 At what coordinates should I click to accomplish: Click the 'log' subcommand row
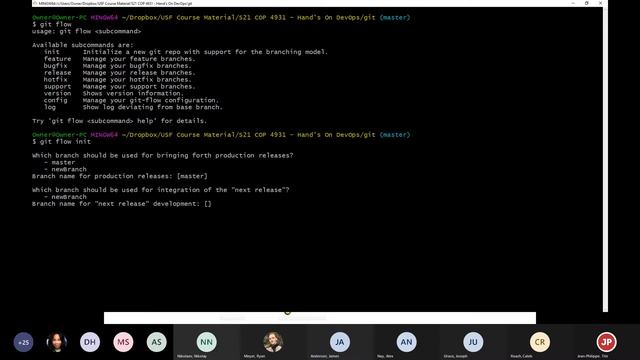tap(133, 107)
